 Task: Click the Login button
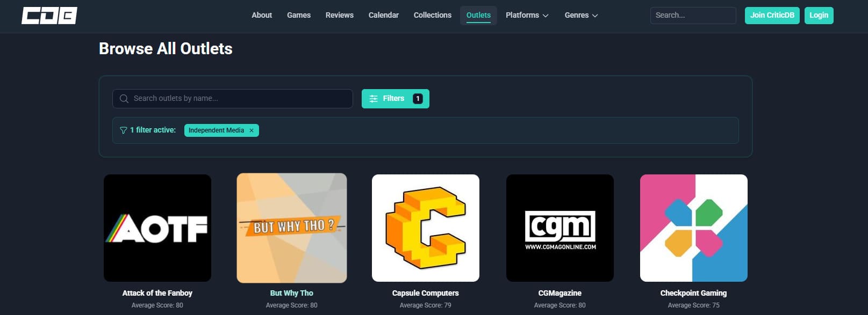[819, 15]
